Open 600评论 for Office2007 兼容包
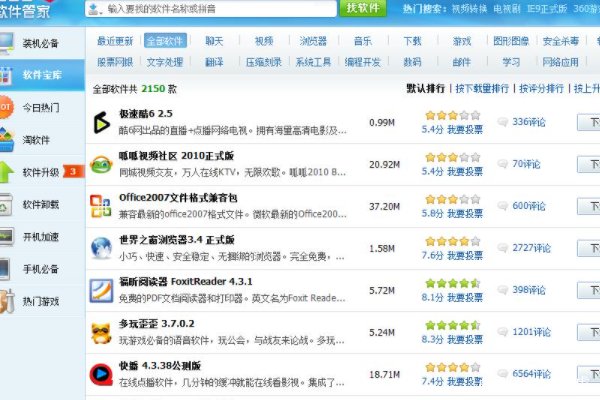This screenshot has height=400, width=600. coord(529,206)
